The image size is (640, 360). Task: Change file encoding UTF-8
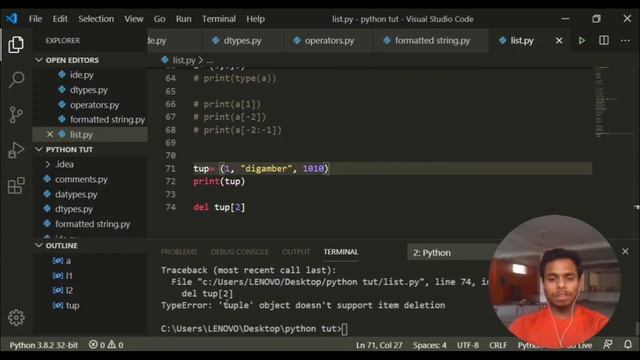pyautogui.click(x=468, y=345)
